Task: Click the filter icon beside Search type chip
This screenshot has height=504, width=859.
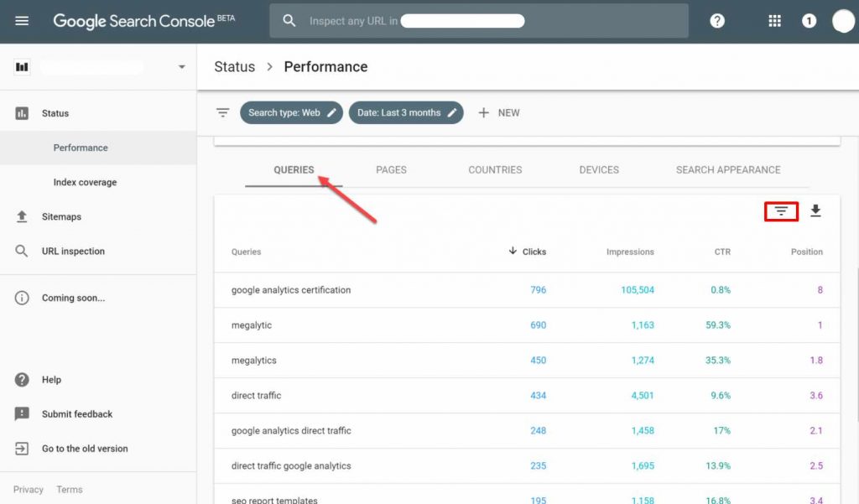Action: point(222,112)
